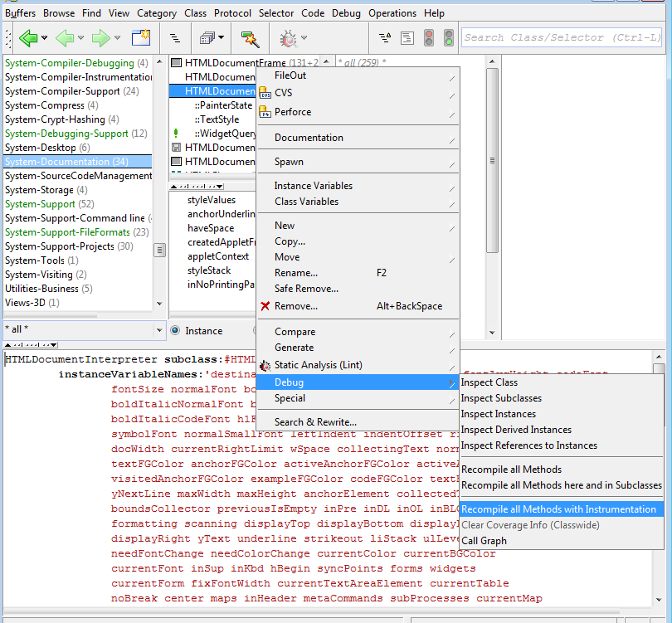Click the hierarchy indent toolbar icon
The image size is (672, 623).
175,38
